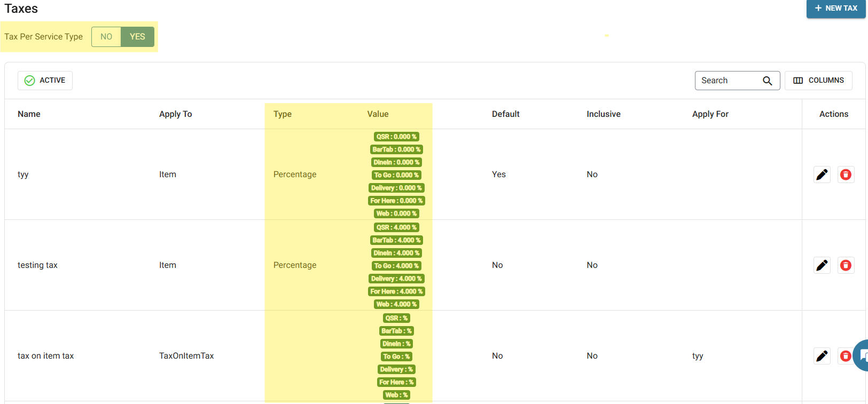Toggle the ACTIVE filter
The height and width of the screenshot is (404, 868).
point(45,81)
